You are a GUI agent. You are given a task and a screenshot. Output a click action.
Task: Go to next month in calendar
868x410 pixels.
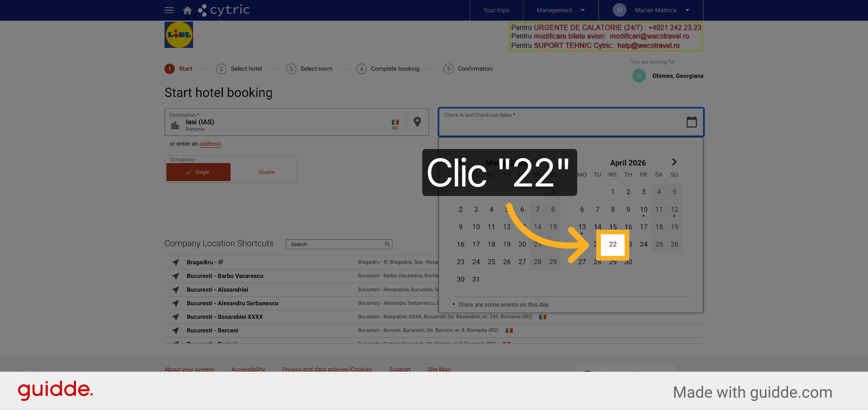pyautogui.click(x=674, y=162)
